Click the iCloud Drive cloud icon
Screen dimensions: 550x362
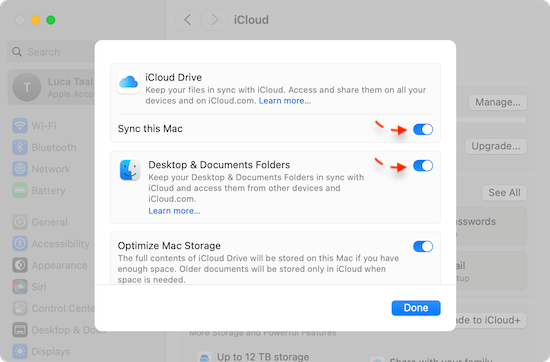128,82
